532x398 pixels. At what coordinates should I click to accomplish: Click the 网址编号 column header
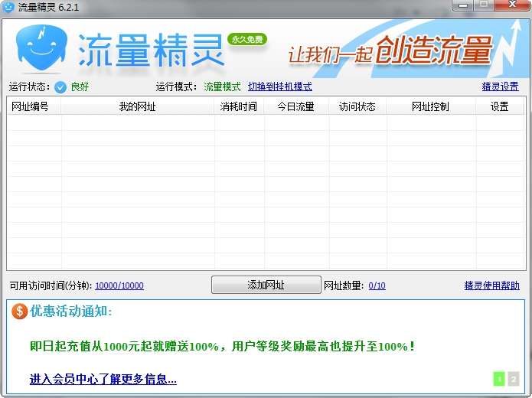pos(34,106)
